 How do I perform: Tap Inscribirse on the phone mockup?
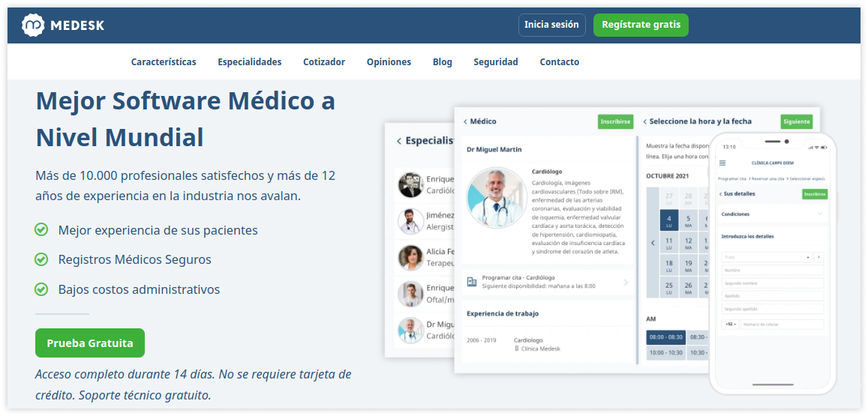815,194
